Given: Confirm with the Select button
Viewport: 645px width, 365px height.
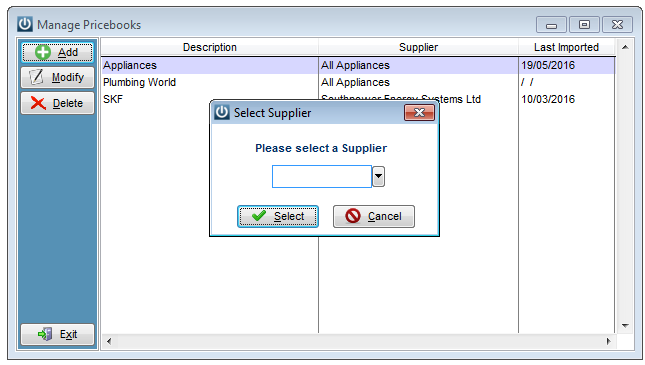Looking at the screenshot, I should click(x=278, y=216).
